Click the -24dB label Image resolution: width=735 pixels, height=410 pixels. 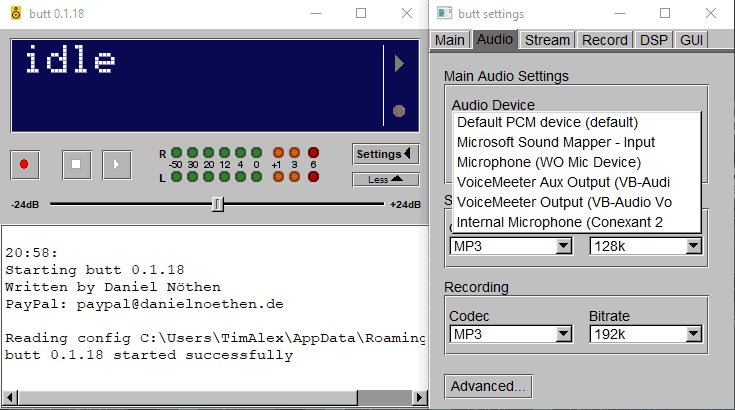(25, 205)
